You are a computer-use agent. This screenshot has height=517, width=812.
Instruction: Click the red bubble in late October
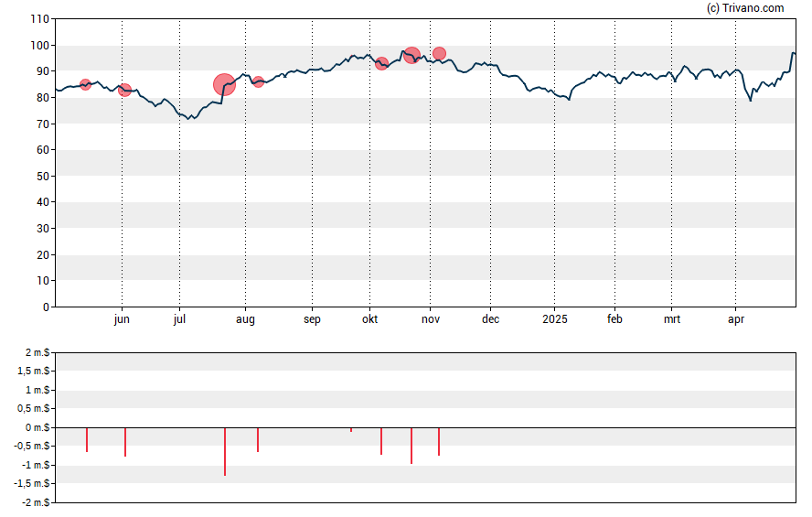tap(411, 55)
